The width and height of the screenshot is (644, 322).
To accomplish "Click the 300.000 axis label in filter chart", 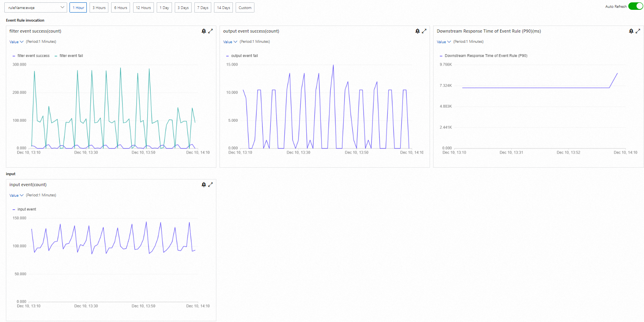I will click(x=20, y=64).
